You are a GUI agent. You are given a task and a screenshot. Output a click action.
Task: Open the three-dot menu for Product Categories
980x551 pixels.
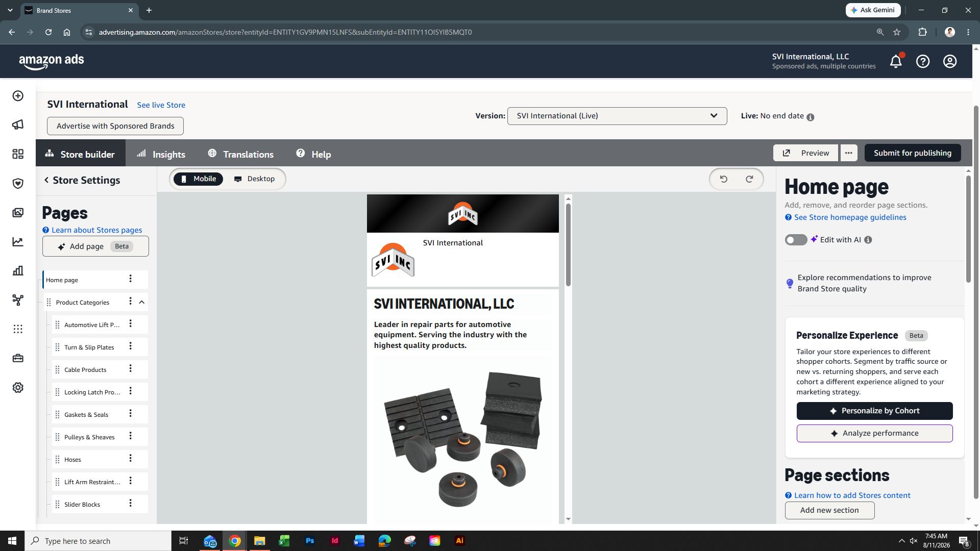click(130, 301)
